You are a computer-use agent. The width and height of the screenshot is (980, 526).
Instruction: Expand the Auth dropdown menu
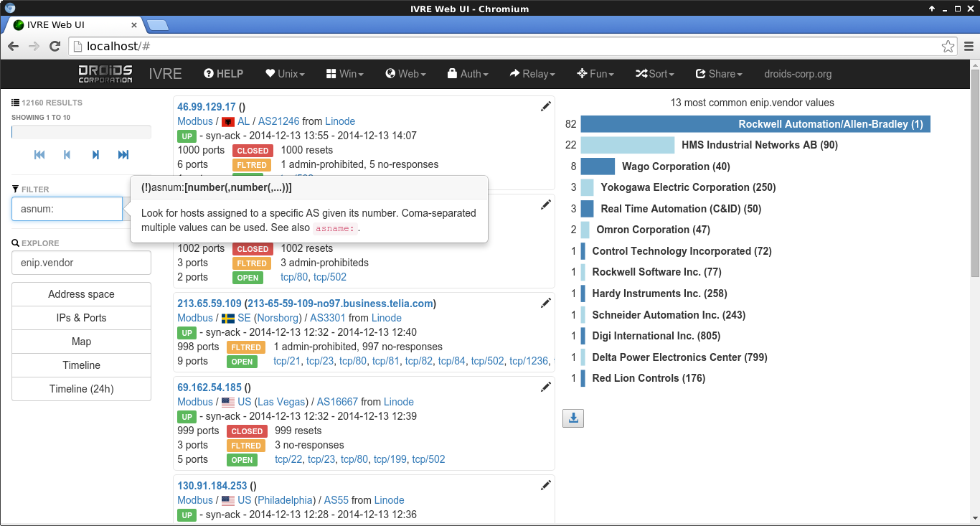(x=467, y=74)
